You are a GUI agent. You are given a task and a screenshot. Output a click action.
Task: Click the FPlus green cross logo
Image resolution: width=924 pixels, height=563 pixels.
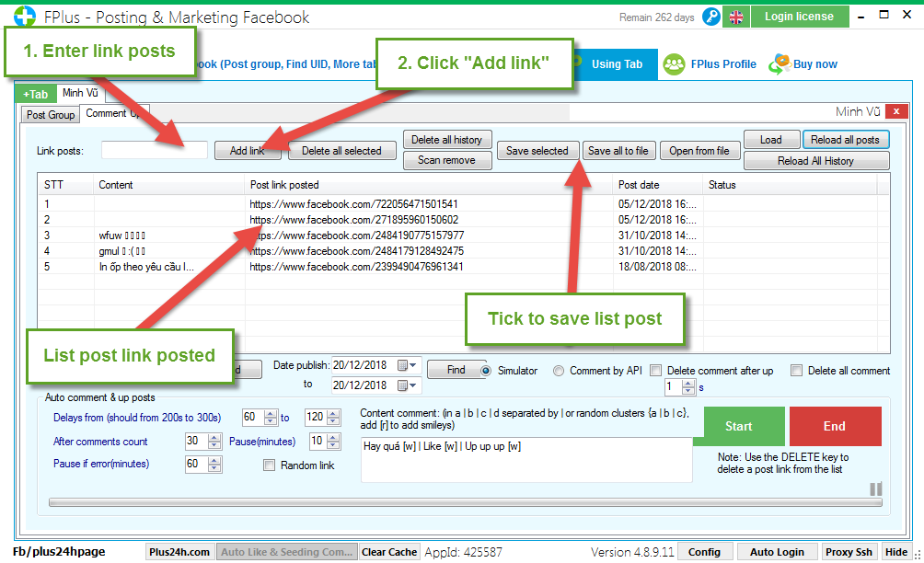pos(24,17)
